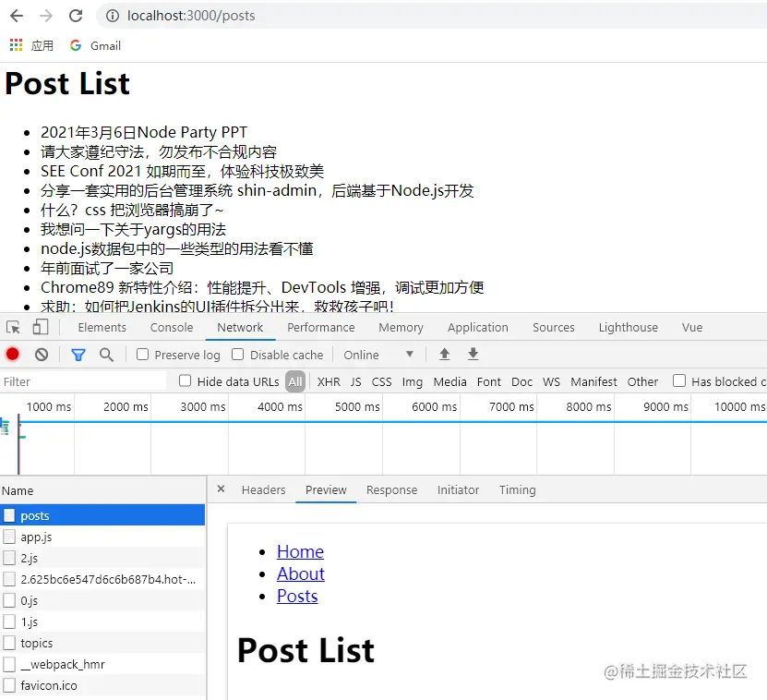767x700 pixels.
Task: Switch to the Console tab
Action: pos(172,328)
